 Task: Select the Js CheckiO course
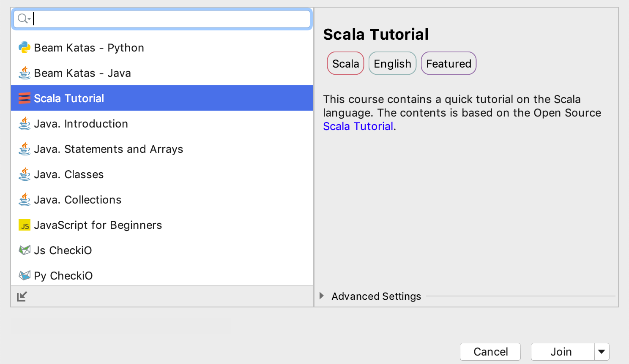(162, 250)
